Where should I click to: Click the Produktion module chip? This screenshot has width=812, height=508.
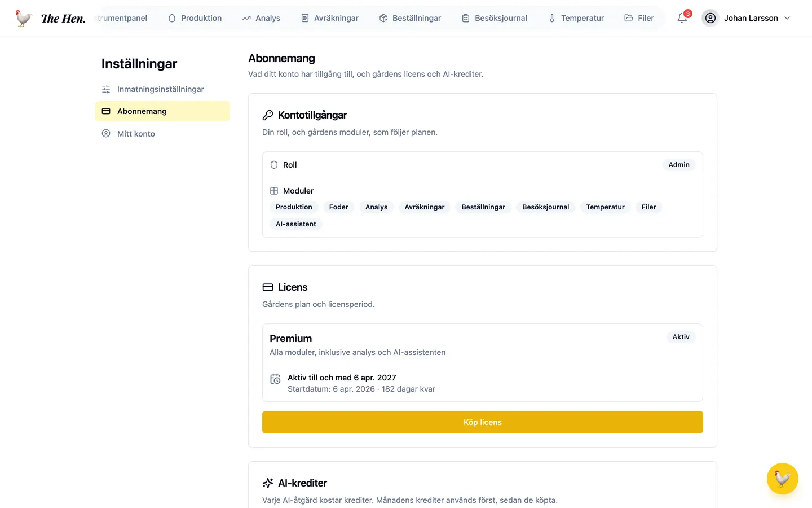pos(294,207)
